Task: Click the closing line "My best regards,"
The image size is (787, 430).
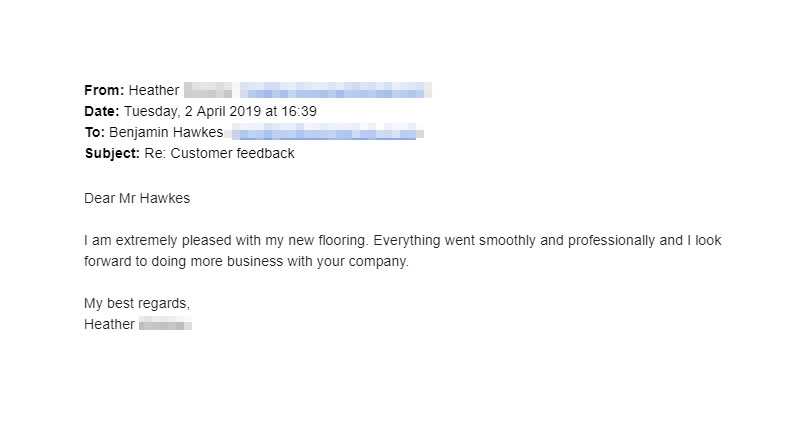Action: click(137, 303)
